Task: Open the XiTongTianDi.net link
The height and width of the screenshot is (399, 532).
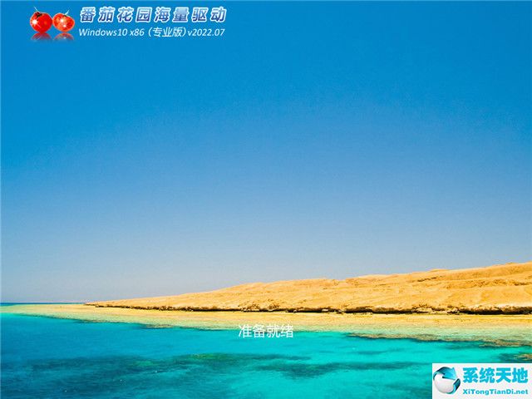Action: 495,390
